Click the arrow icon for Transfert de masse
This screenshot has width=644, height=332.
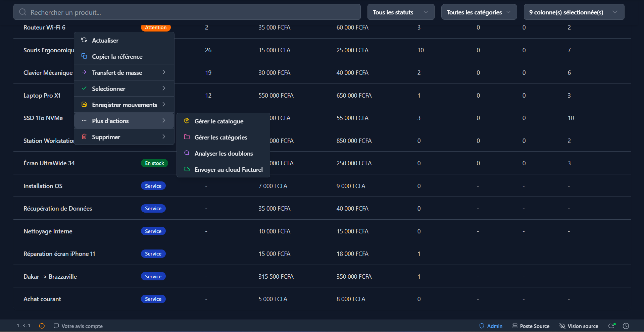(84, 72)
